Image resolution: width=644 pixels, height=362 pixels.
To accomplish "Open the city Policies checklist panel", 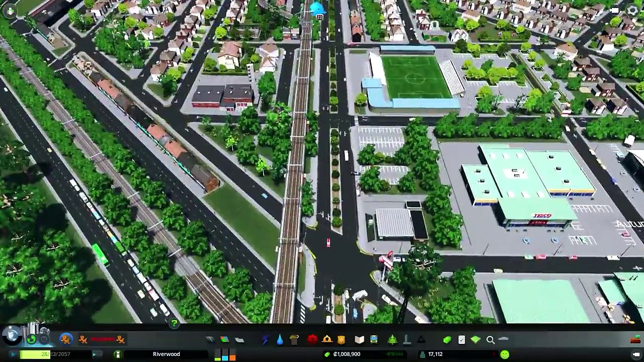I will [x=461, y=340].
